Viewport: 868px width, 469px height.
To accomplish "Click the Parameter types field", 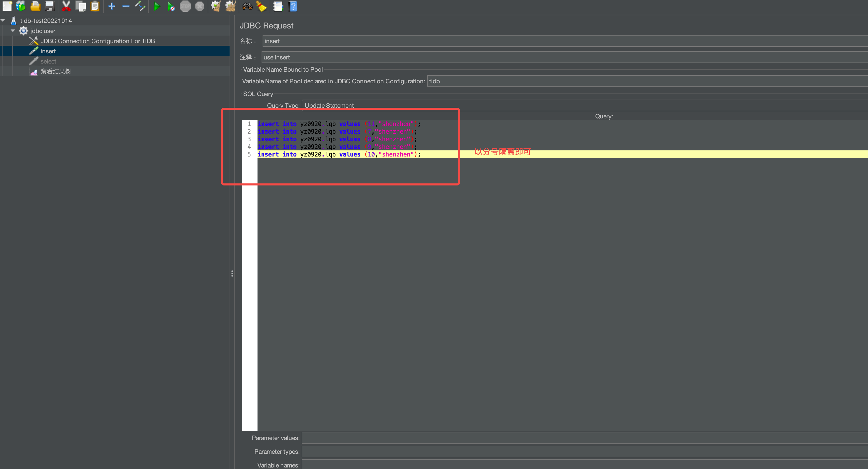I will 585,451.
